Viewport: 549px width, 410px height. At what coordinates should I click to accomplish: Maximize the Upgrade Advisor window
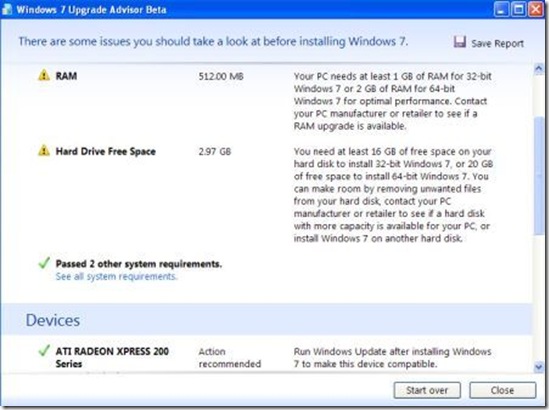[x=519, y=9]
